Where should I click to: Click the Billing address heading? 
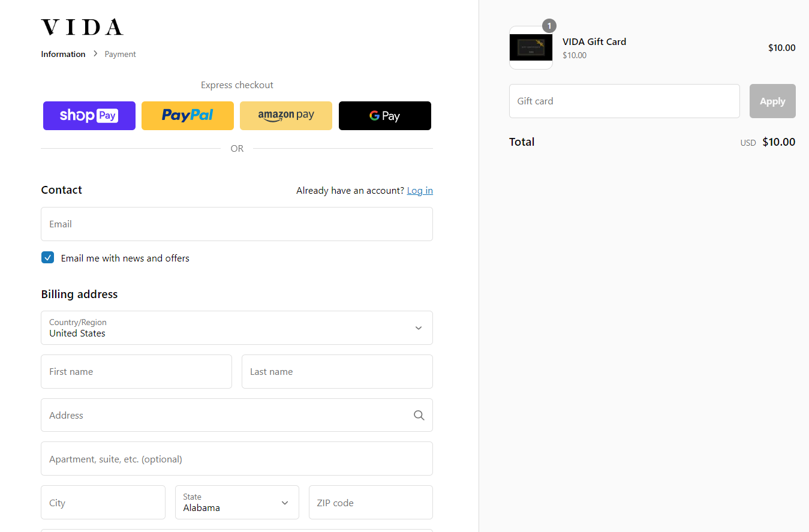point(79,294)
